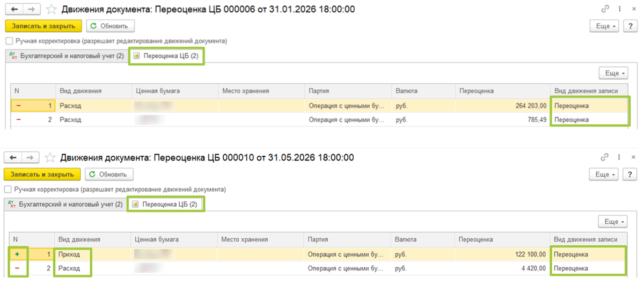This screenshot has height=284, width=644.
Task: Select Переоценка record type in row 2, 000006
Action: (x=590, y=120)
